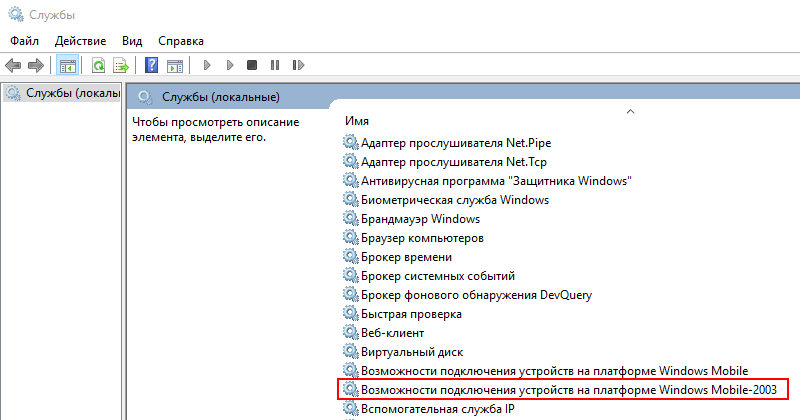Viewport: 800px width, 420px height.
Task: Select Вспомогательная служба IP service
Action: 429,409
